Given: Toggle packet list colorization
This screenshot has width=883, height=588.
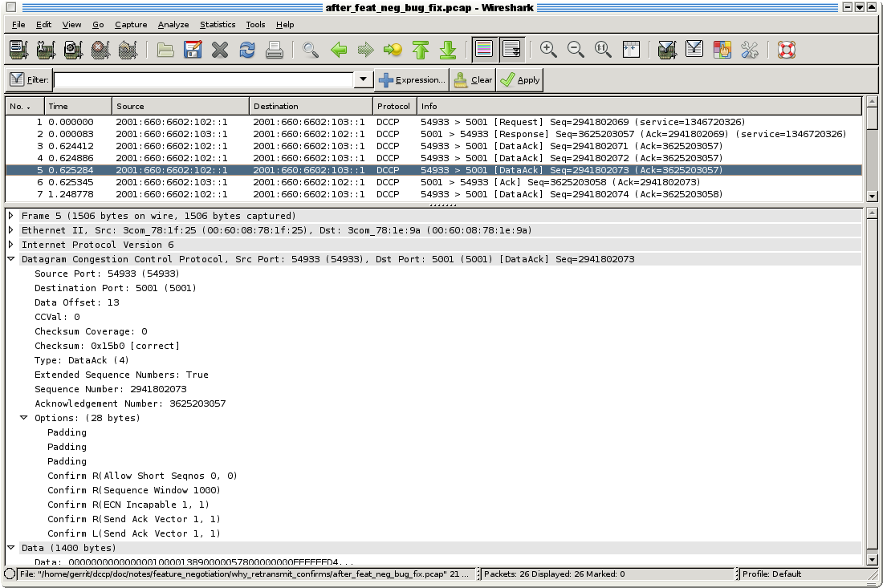Looking at the screenshot, I should 482,49.
